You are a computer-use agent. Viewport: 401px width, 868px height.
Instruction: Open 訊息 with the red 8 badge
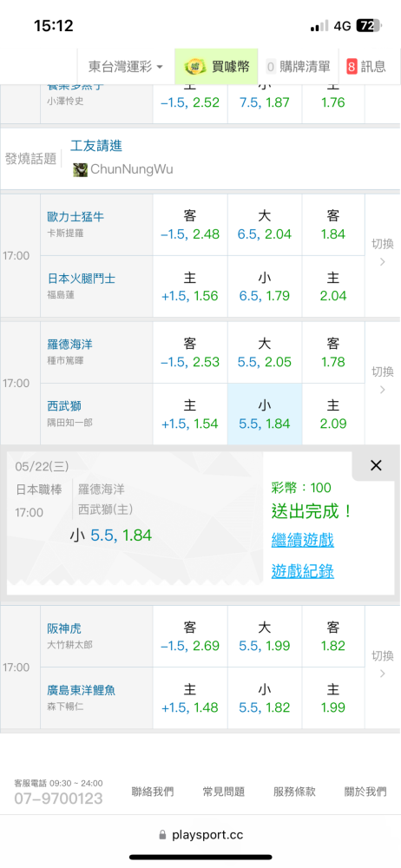tap(366, 67)
